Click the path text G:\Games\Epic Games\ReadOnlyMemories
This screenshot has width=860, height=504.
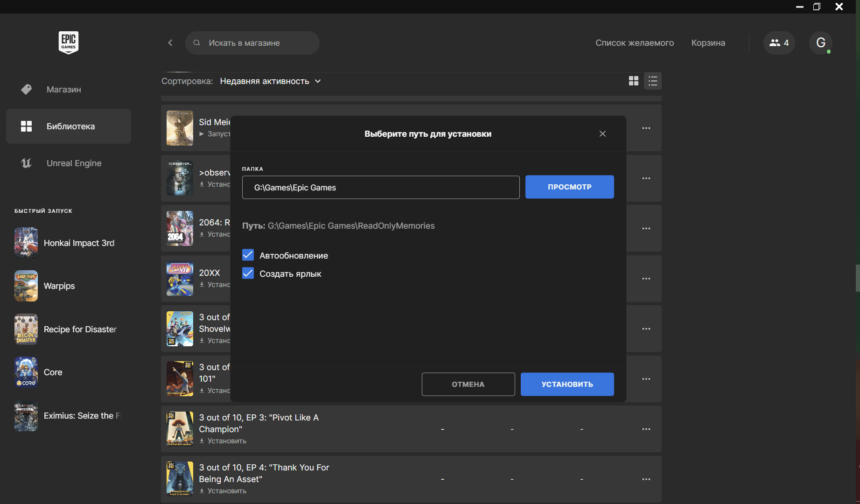click(351, 226)
